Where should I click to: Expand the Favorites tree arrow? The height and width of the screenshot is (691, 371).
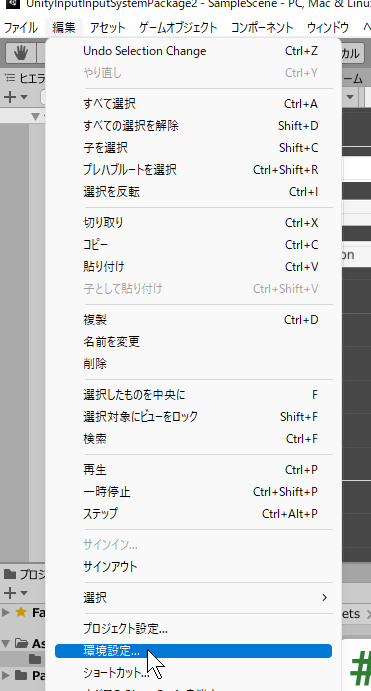click(6, 612)
